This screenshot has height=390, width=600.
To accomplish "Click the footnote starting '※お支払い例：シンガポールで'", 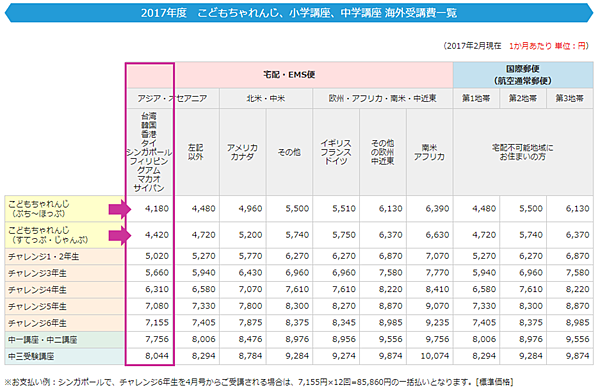I will pos(259,382).
